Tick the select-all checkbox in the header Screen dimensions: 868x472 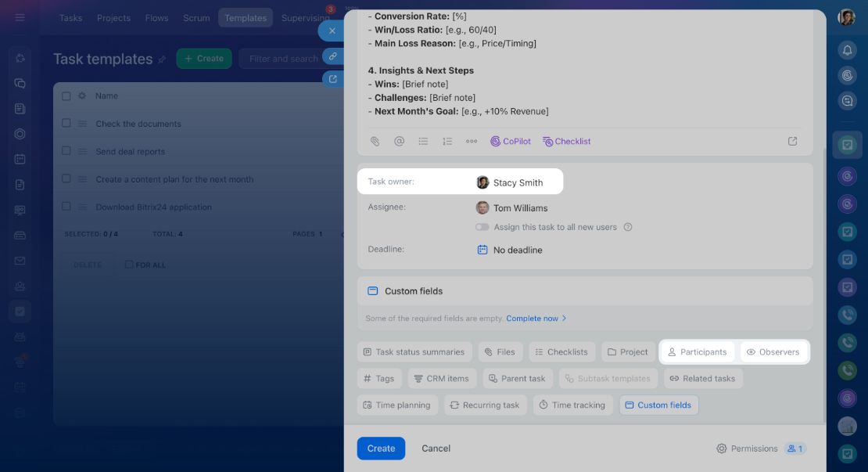66,95
